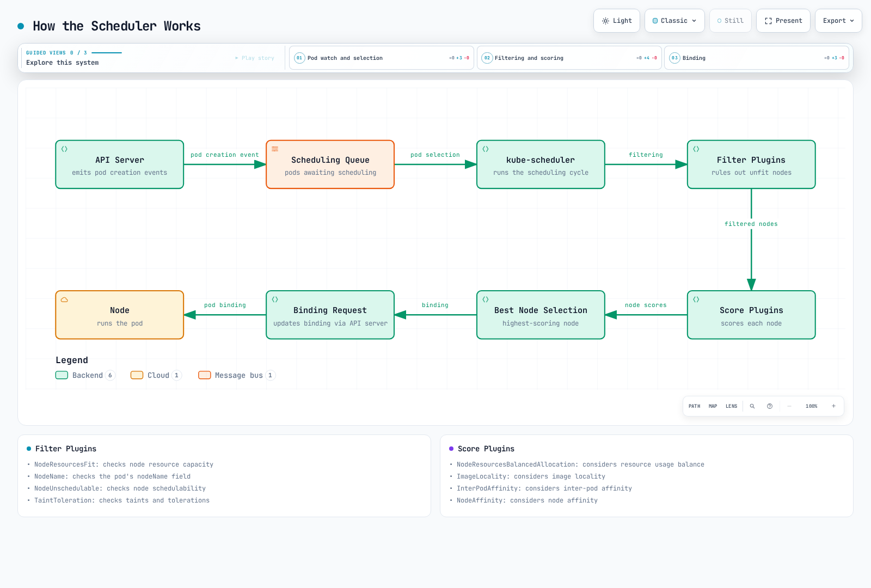Toggle MAP mode in canvas toolbar
Image resolution: width=871 pixels, height=588 pixels.
(713, 406)
